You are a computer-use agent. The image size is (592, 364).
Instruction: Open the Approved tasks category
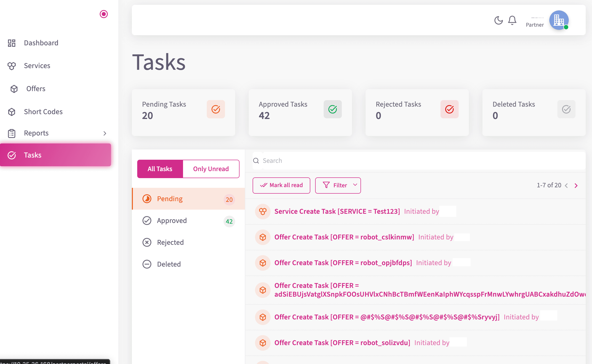pyautogui.click(x=172, y=220)
